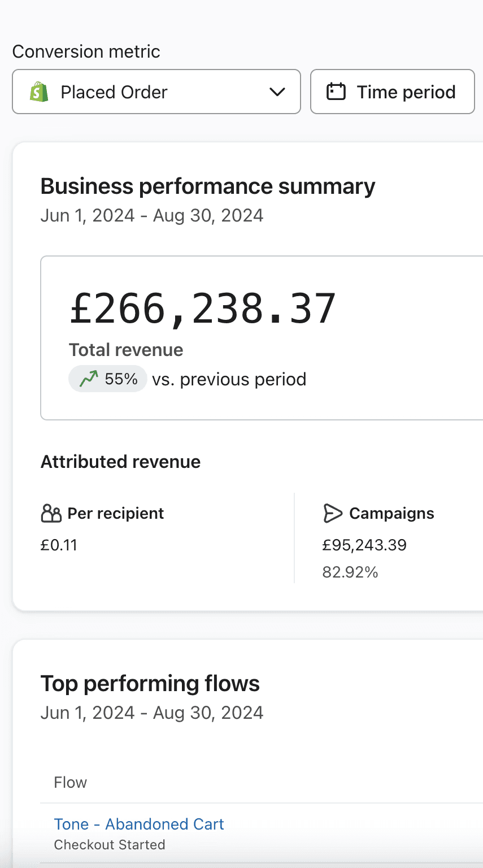
Task: Click the Campaigns revenue amount £95,243.39
Action: [x=364, y=545]
